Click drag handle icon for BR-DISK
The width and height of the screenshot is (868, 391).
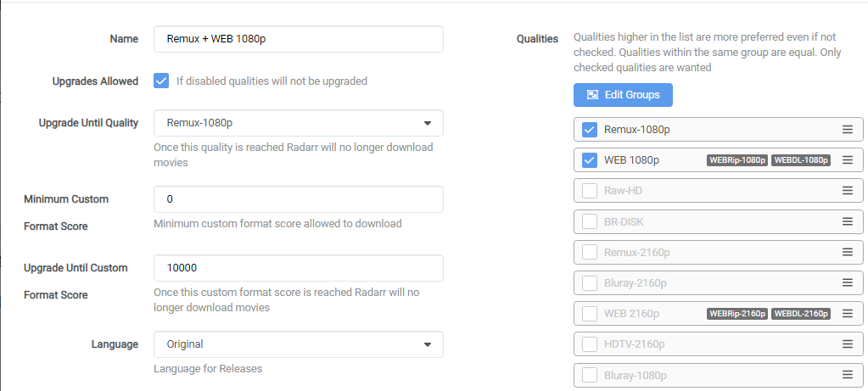click(847, 221)
